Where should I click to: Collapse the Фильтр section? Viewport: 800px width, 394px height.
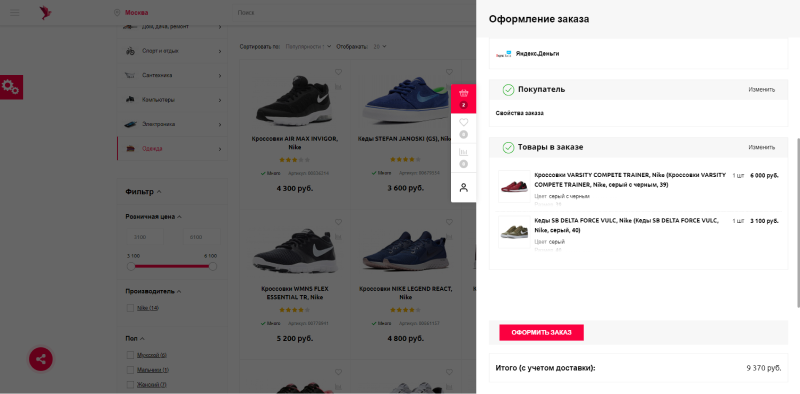coord(143,192)
